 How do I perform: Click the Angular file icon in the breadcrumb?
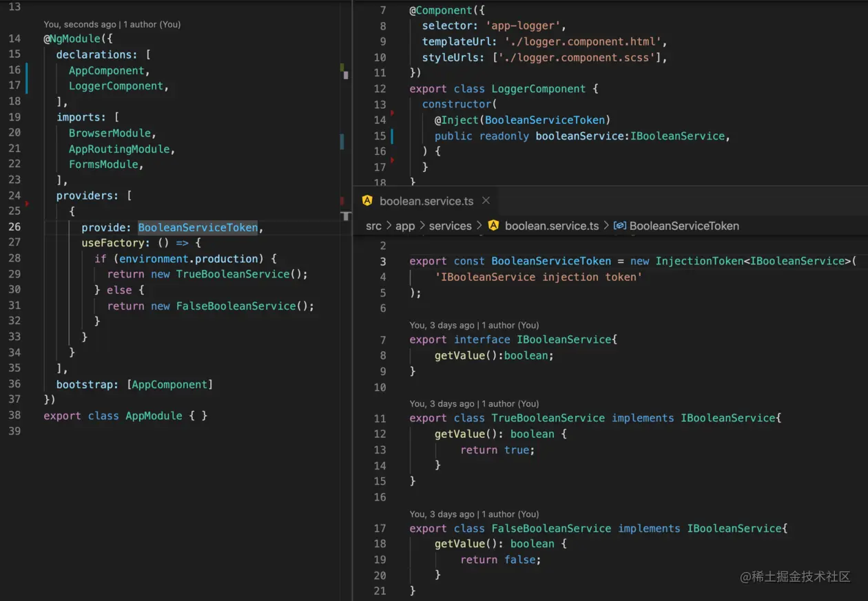coord(493,226)
